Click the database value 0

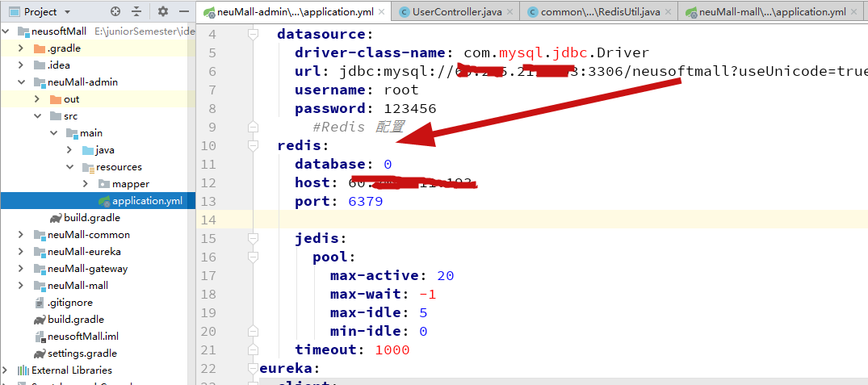(x=388, y=165)
